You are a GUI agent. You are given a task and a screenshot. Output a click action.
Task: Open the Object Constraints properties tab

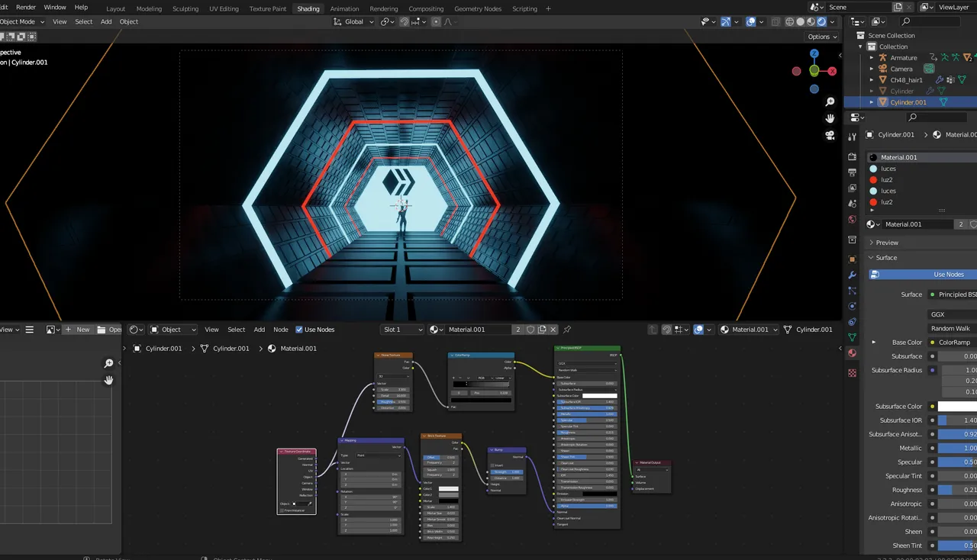(x=853, y=322)
